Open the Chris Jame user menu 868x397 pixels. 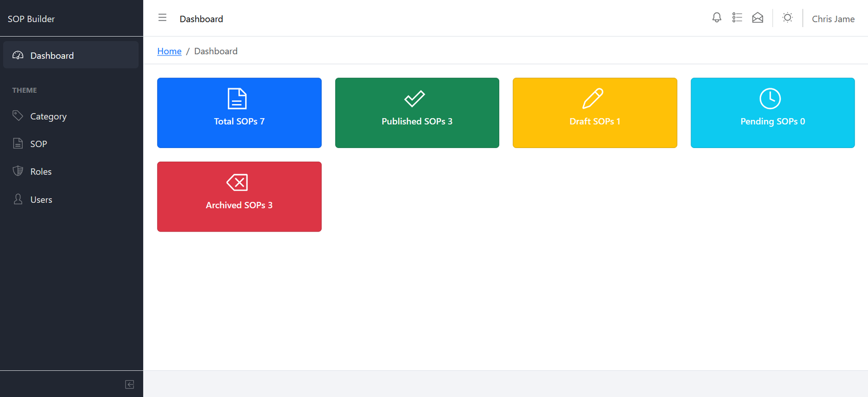[833, 19]
